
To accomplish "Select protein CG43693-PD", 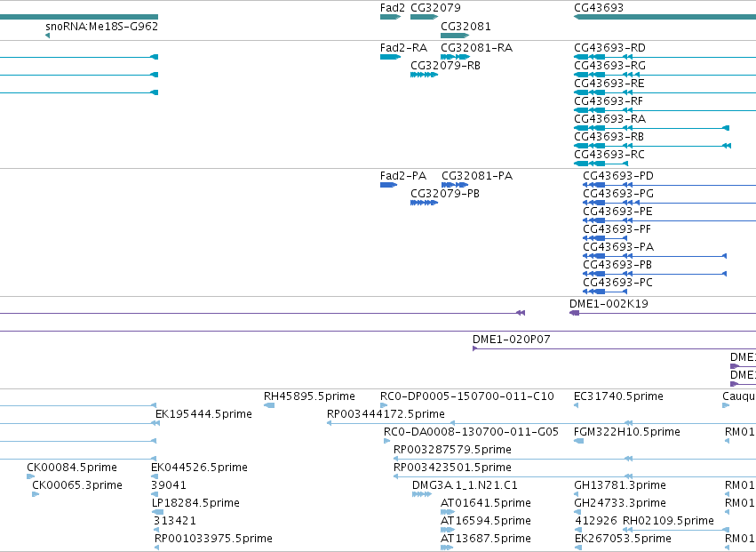I will click(618, 176).
